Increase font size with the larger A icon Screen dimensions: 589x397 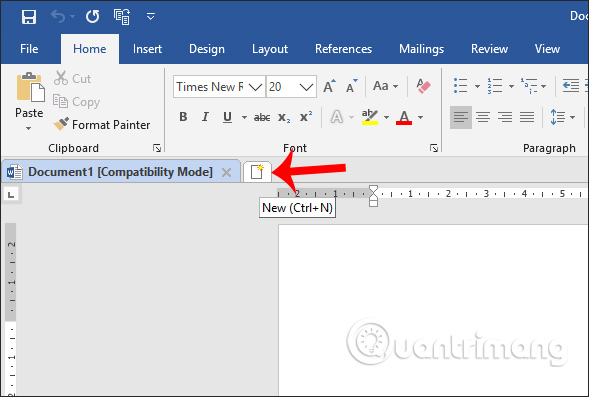coord(329,86)
